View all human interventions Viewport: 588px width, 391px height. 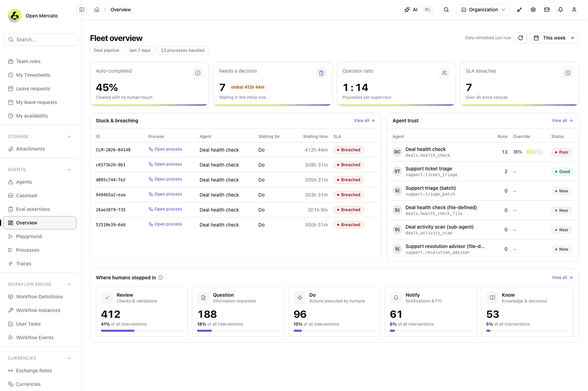coord(562,278)
